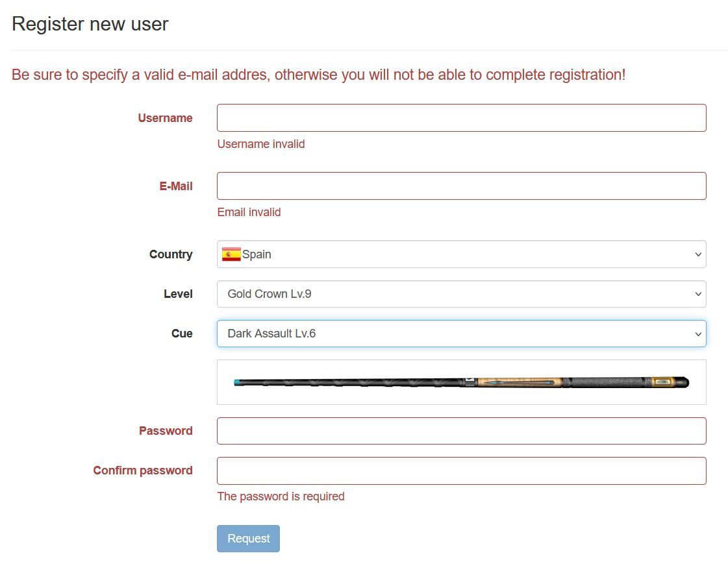This screenshot has width=728, height=562.
Task: Click the E-Mail field label
Action: (176, 186)
